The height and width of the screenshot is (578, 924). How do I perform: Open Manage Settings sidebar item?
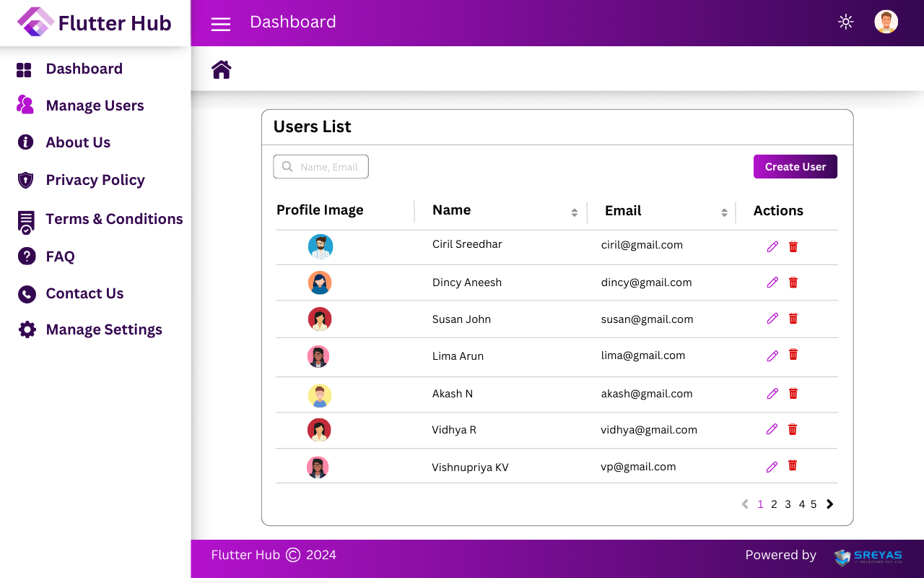pos(103,329)
